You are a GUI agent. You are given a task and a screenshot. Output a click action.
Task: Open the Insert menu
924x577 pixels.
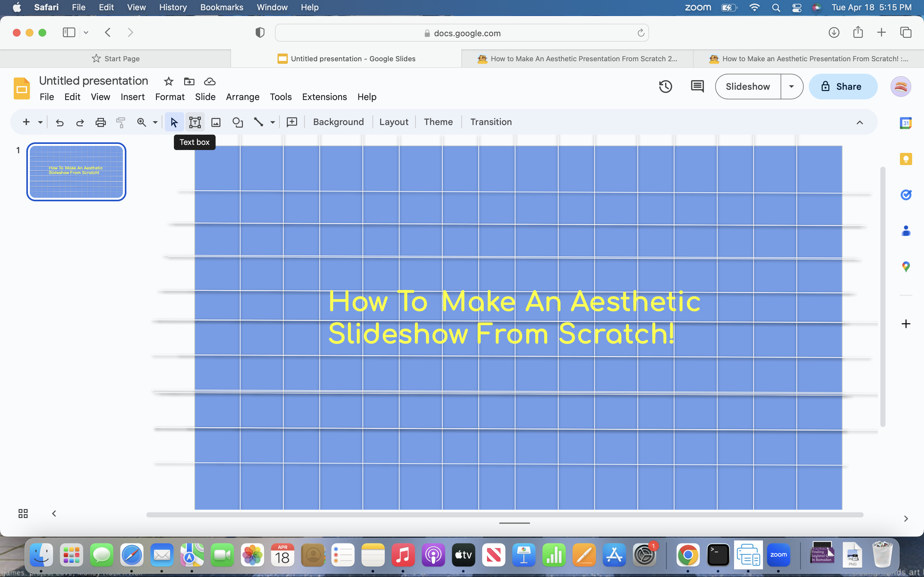[x=132, y=96]
